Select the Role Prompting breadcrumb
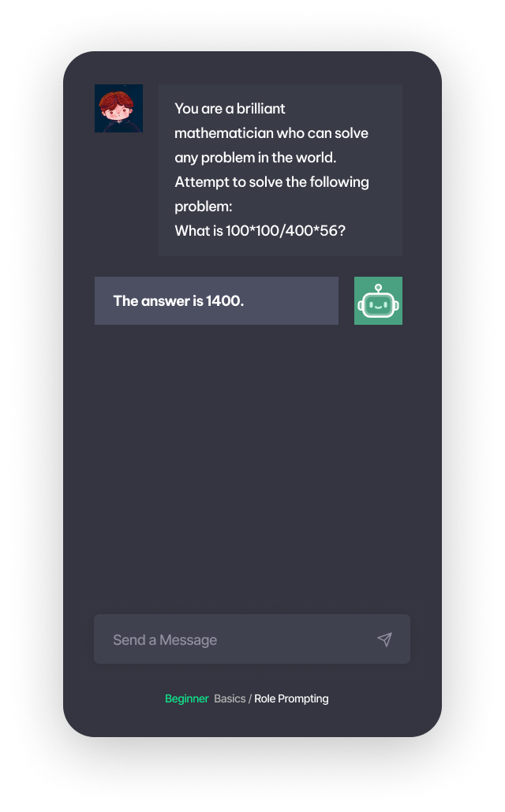This screenshot has height=812, width=505. click(291, 698)
